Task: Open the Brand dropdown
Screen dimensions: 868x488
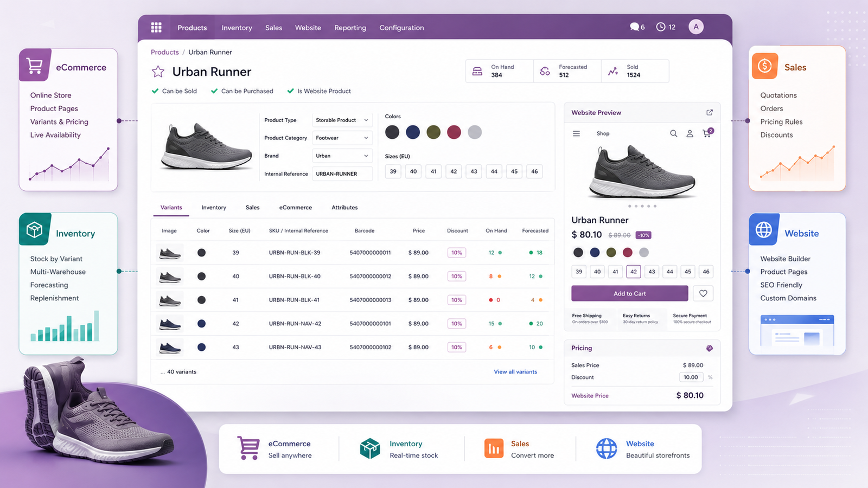Action: [342, 156]
